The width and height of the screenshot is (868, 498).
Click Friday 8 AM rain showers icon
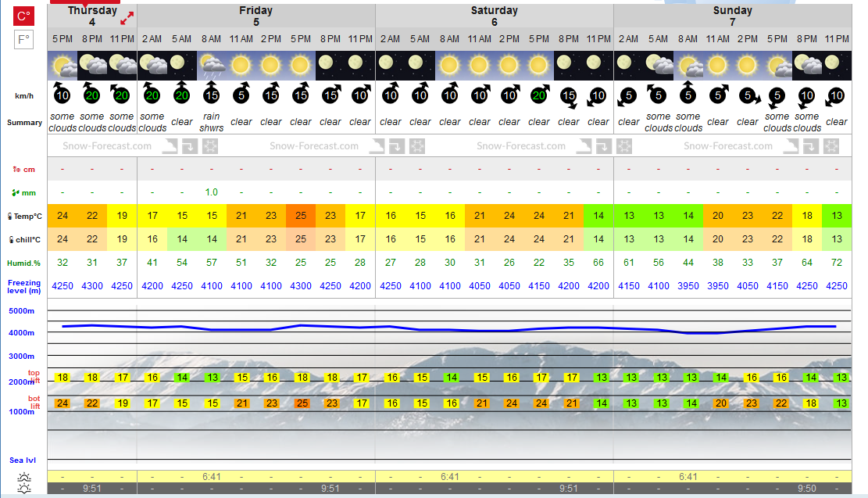212,66
